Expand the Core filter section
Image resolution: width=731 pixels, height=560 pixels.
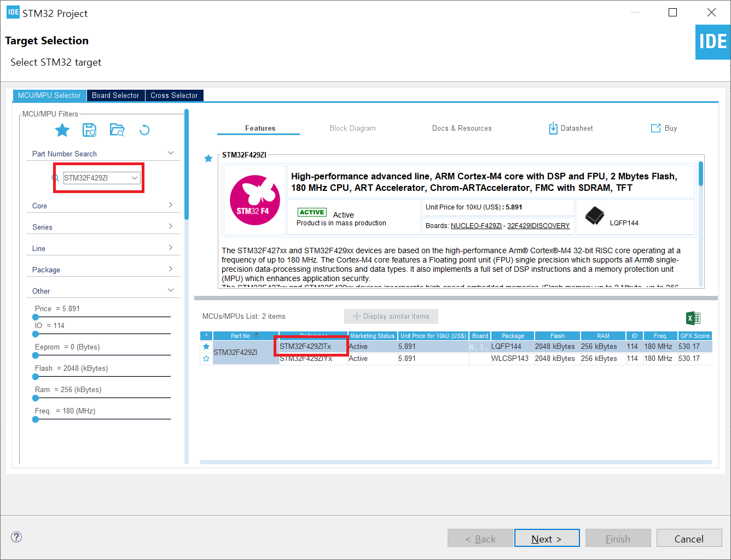click(x=171, y=205)
